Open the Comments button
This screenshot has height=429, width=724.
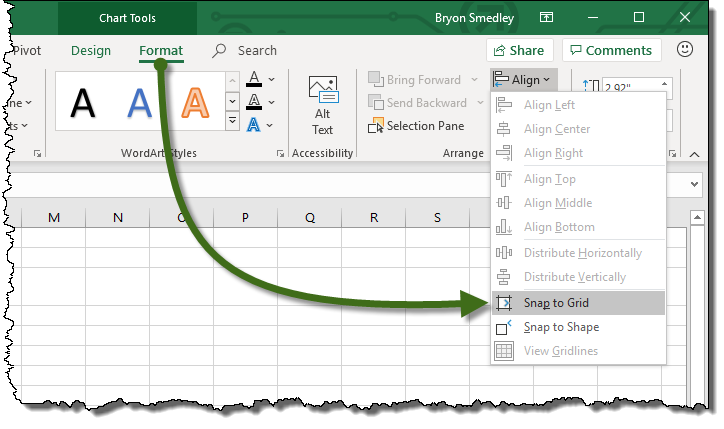pos(610,50)
